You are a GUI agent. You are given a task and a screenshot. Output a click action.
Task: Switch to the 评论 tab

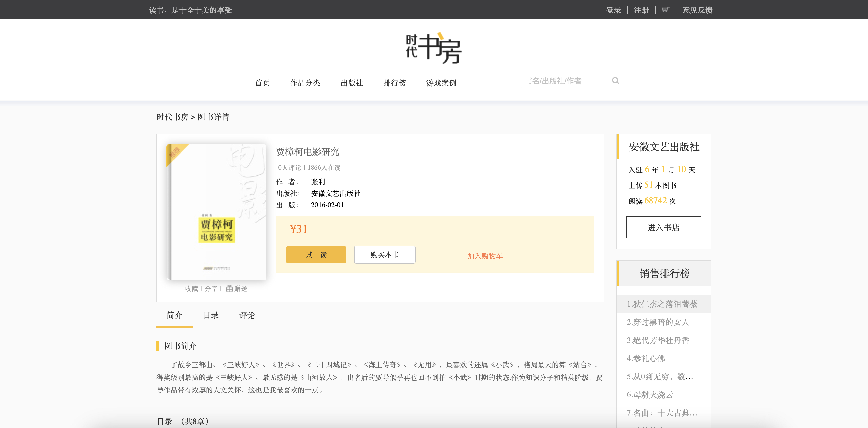(x=247, y=315)
